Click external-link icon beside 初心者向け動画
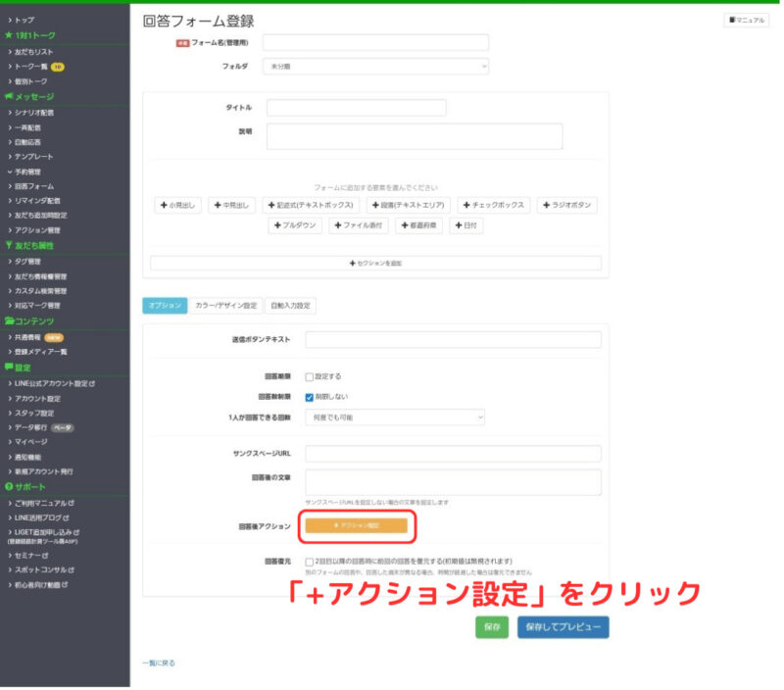This screenshot has width=784, height=690. point(65,585)
